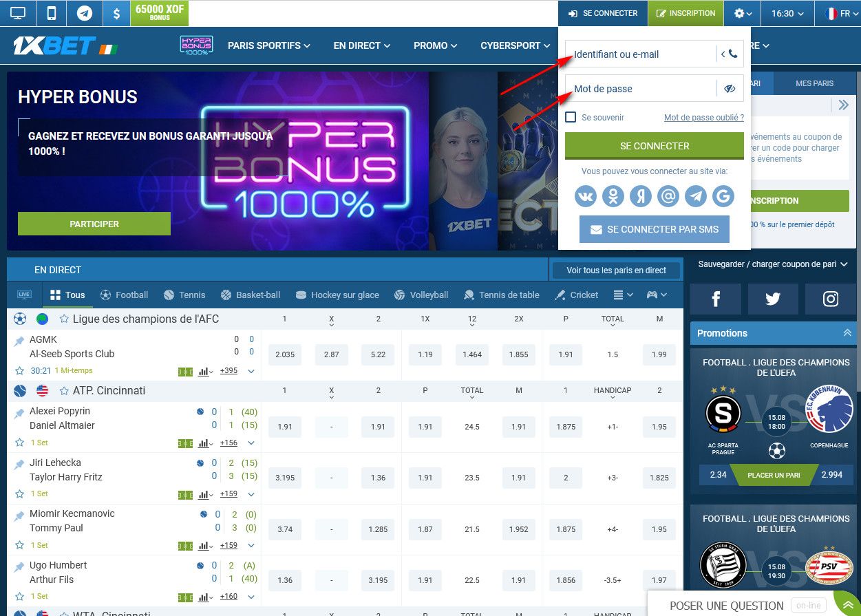
Task: Click the dollar payments icon
Action: (x=117, y=13)
